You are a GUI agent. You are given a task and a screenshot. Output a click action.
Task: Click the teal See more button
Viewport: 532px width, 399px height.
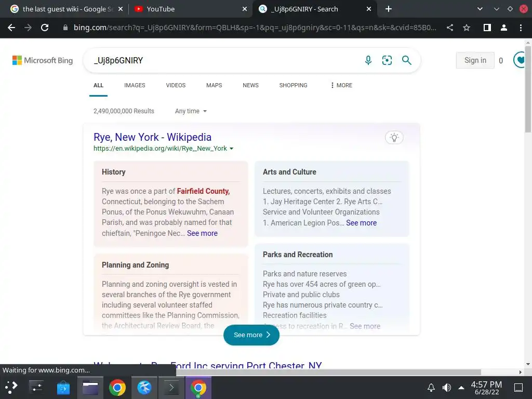(251, 335)
